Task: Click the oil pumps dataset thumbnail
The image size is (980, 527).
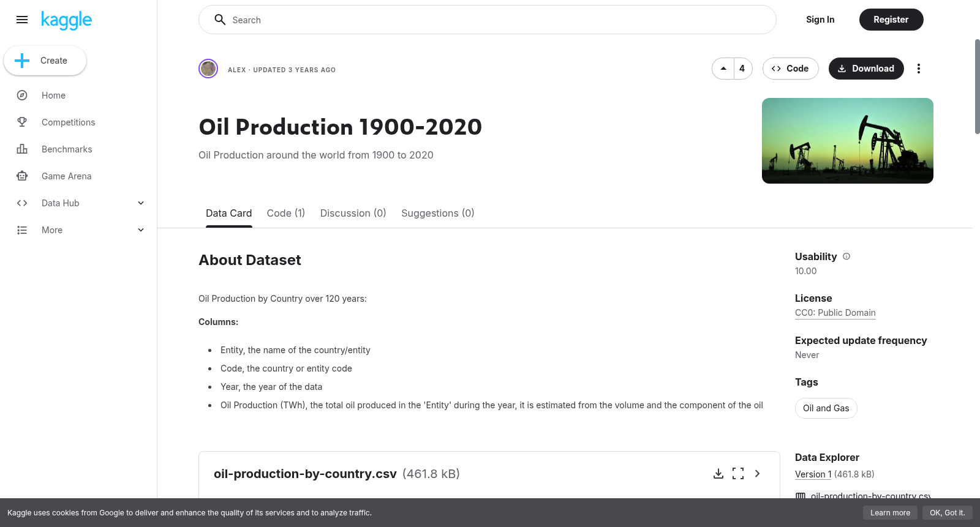Action: (848, 141)
